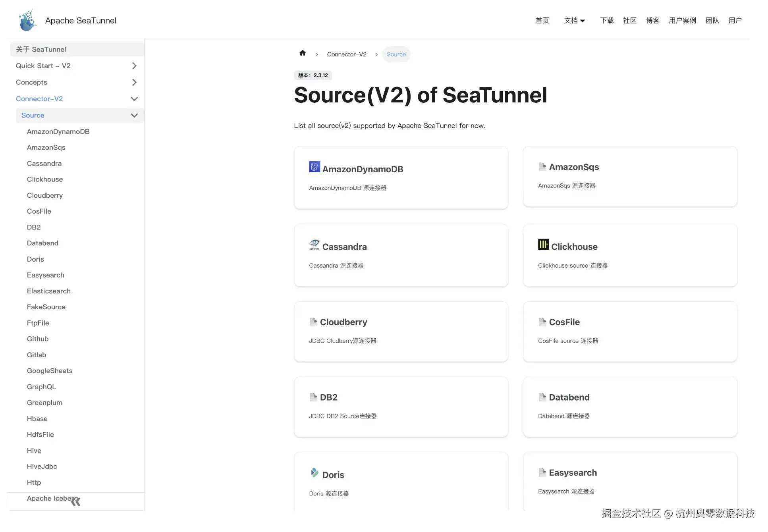This screenshot has width=768, height=532.
Task: Expand Quick Start - V2 section
Action: click(134, 66)
